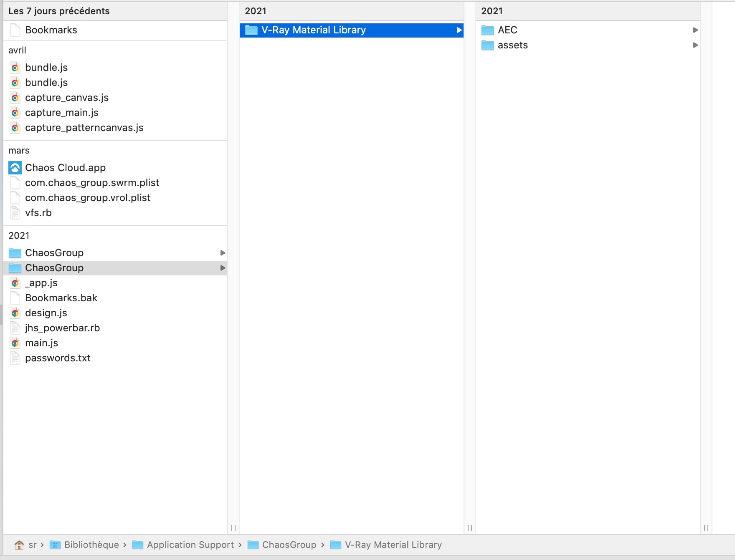Viewport: 735px width, 560px height.
Task: Click the passwords.txt file icon
Action: [x=15, y=358]
